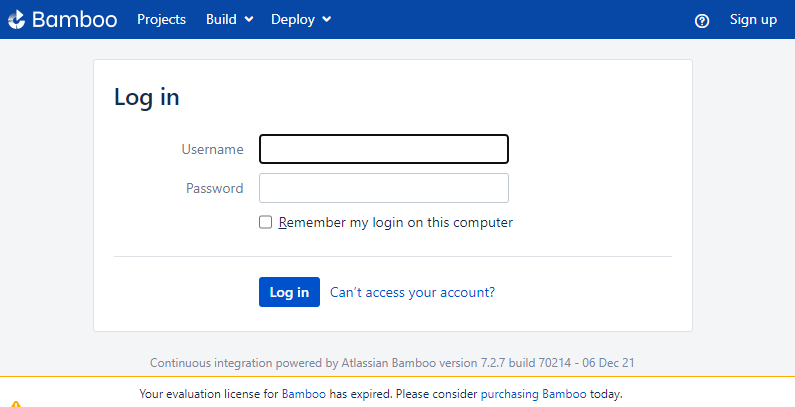This screenshot has height=407, width=795.
Task: Open the Projects menu item
Action: click(x=161, y=19)
